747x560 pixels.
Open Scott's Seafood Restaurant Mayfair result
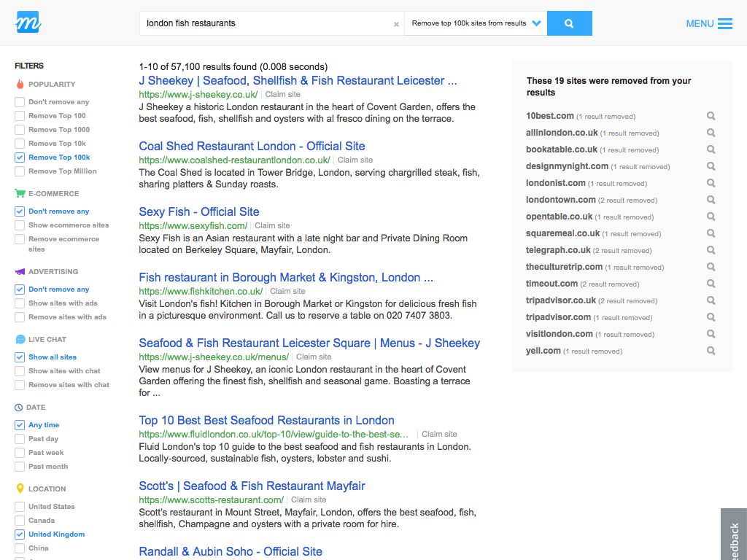point(252,486)
